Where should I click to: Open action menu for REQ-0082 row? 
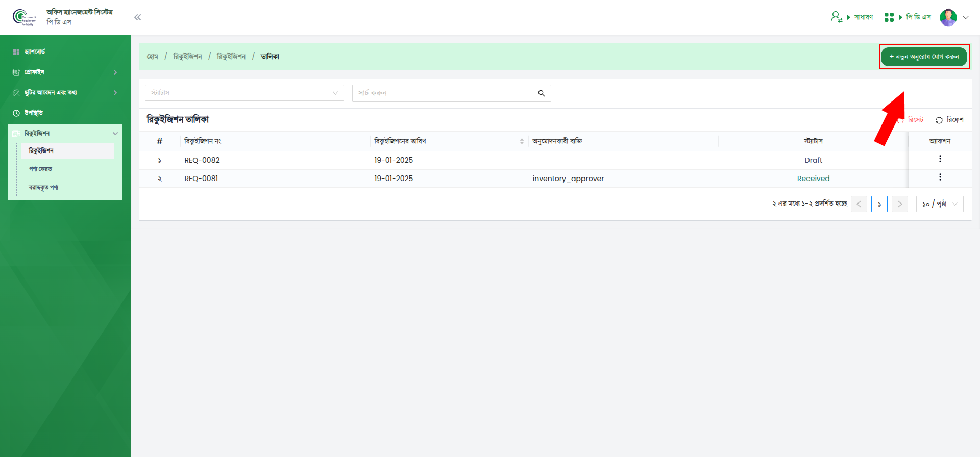click(940, 159)
